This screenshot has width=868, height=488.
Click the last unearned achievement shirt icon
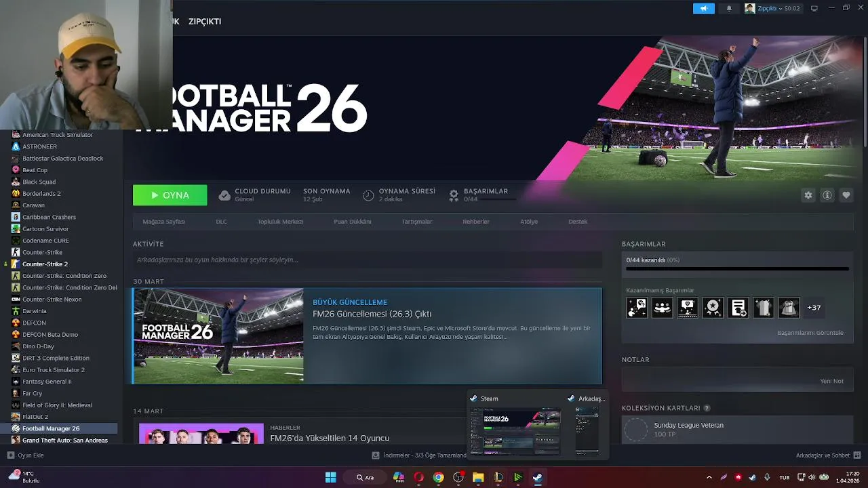click(789, 308)
